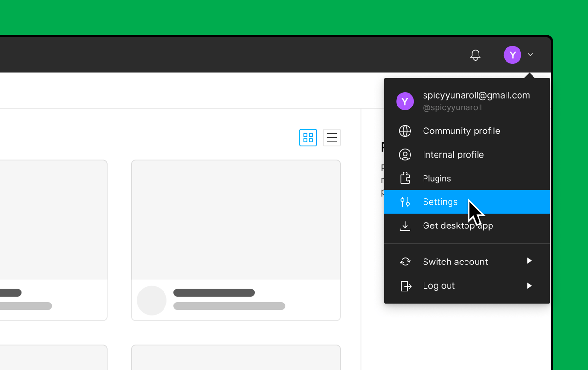Open Internal profile from menu
Viewport: 588px width, 370px height.
pos(453,155)
